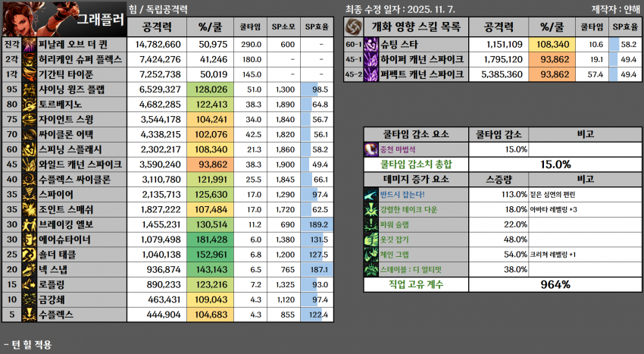The height and width of the screenshot is (354, 644).
Task: Select the 브레이킹 엘보 skill icon
Action: point(30,224)
